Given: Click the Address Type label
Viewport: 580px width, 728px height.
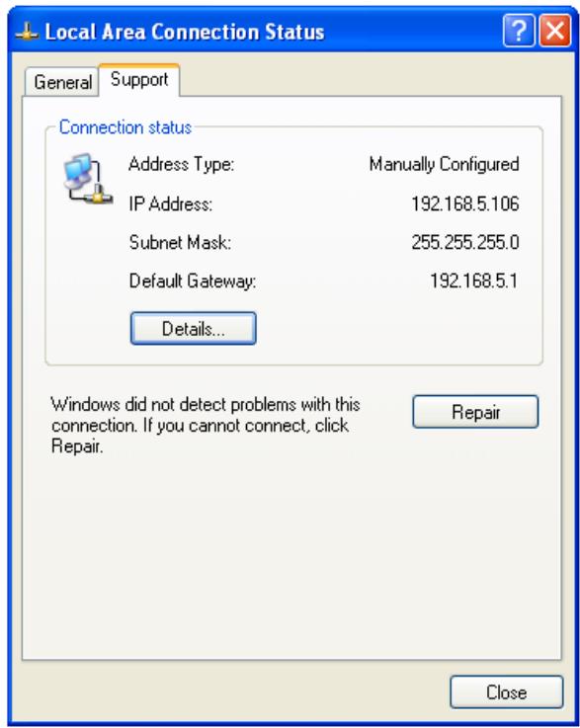Looking at the screenshot, I should click(x=182, y=164).
